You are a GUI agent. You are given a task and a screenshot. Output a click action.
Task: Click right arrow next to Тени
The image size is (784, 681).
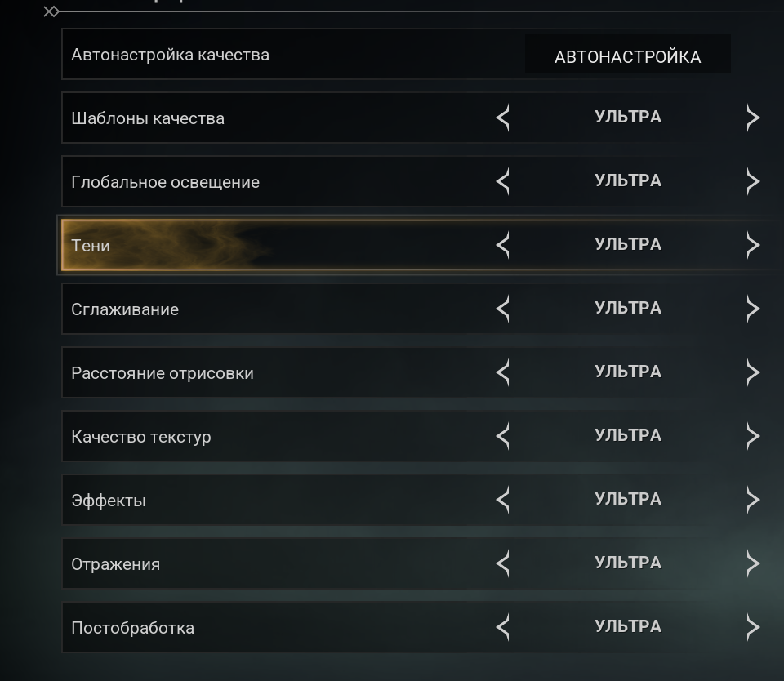pos(752,245)
